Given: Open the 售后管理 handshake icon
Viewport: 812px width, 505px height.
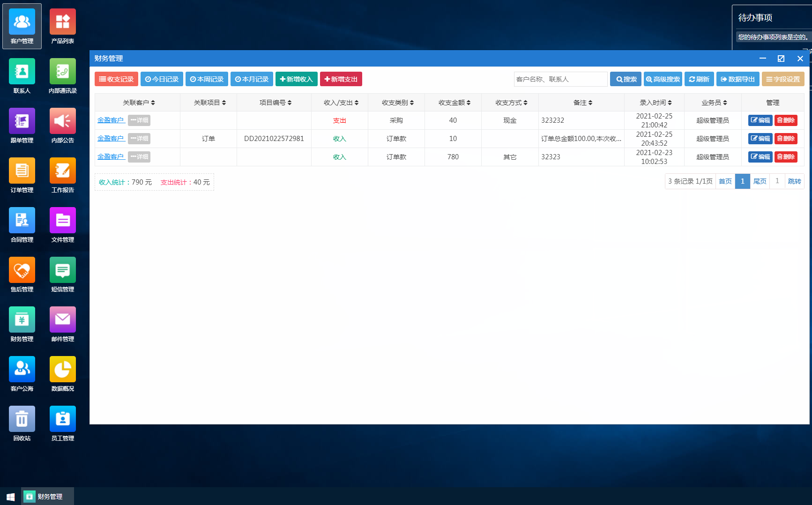Looking at the screenshot, I should [22, 275].
